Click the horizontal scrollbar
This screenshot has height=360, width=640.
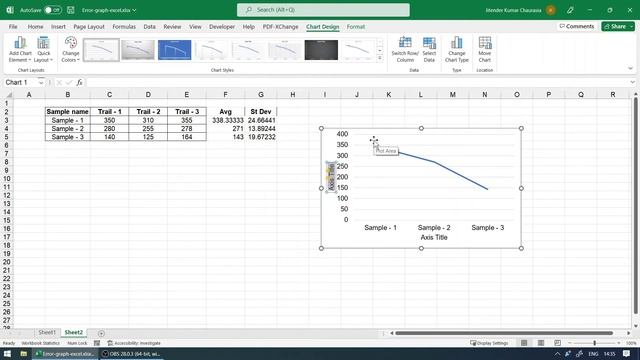coord(504,333)
